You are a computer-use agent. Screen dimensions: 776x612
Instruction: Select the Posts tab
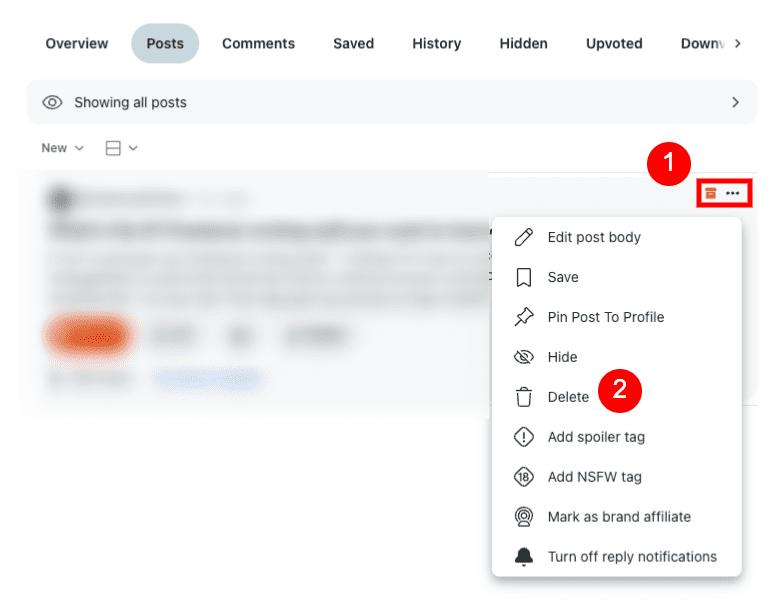click(x=165, y=44)
